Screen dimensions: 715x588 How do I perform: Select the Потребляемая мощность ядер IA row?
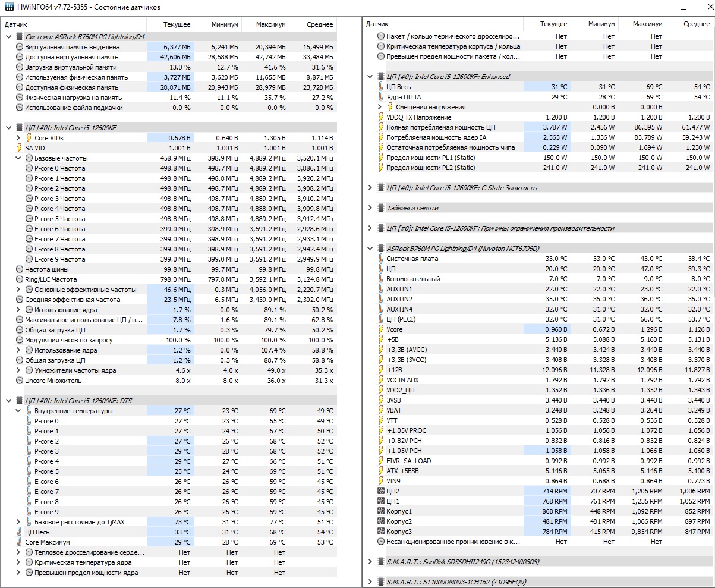538,137
